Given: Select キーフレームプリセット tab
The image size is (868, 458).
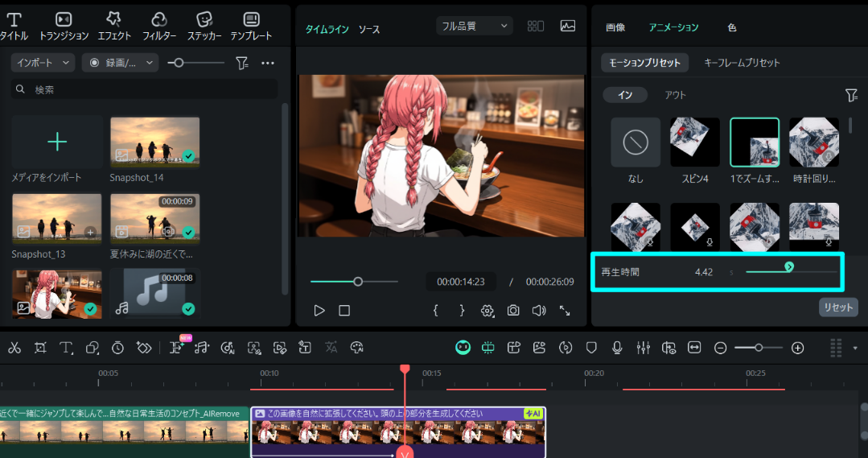Looking at the screenshot, I should (x=742, y=63).
